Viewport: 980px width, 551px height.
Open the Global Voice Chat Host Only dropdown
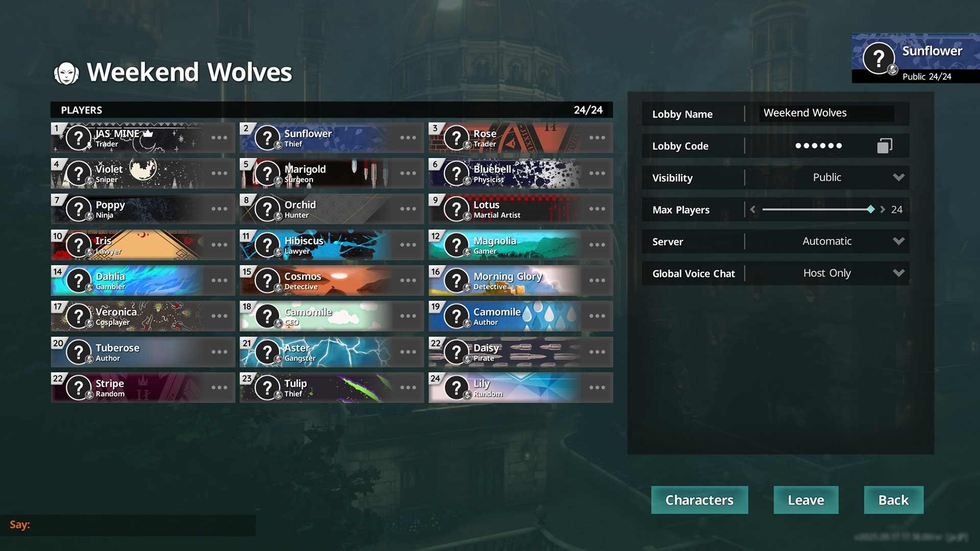pos(827,273)
